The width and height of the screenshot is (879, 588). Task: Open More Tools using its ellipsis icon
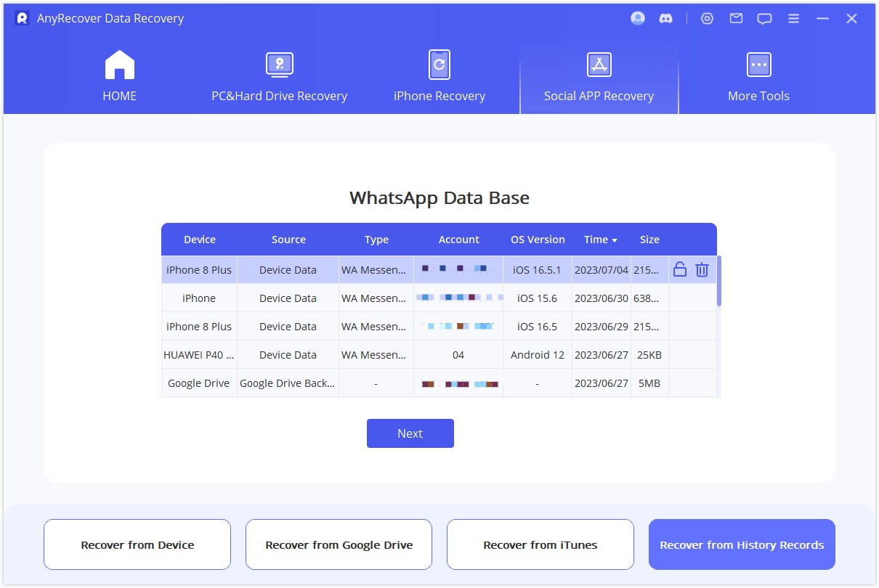758,64
